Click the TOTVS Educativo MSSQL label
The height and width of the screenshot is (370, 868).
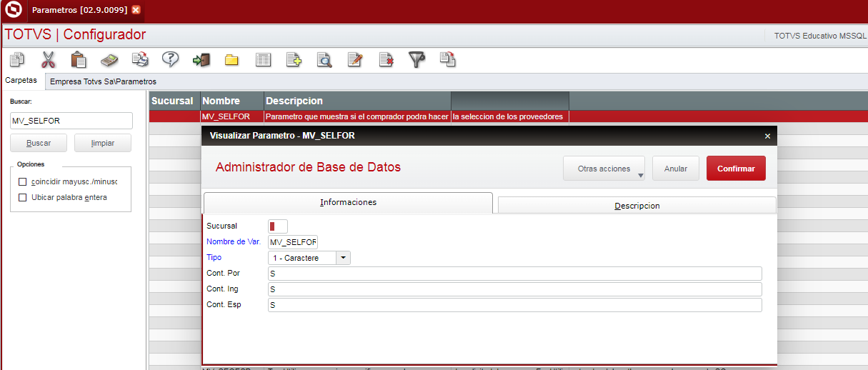click(819, 35)
